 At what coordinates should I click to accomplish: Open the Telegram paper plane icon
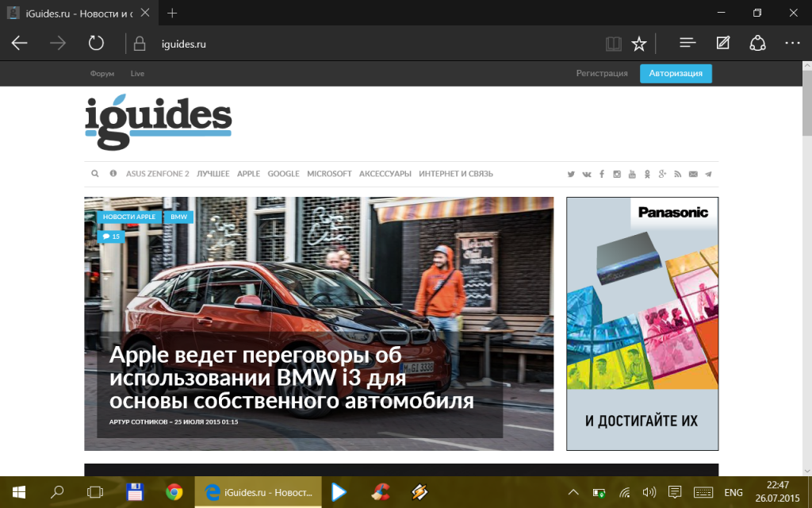(708, 174)
